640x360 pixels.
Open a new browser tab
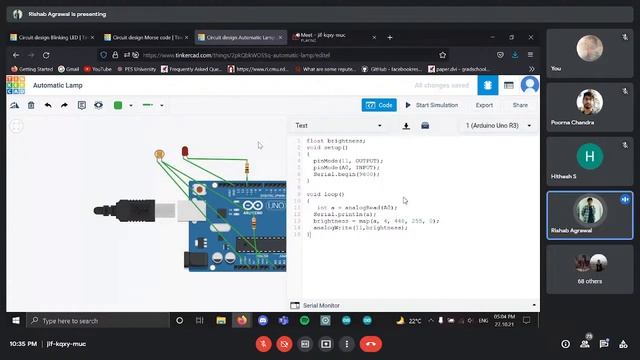tap(390, 37)
